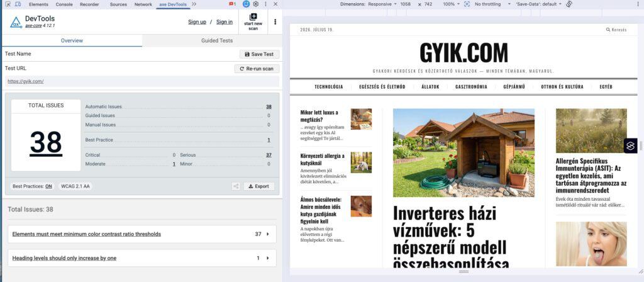
Task: Toggle the device toolbar icon
Action: 18,4
